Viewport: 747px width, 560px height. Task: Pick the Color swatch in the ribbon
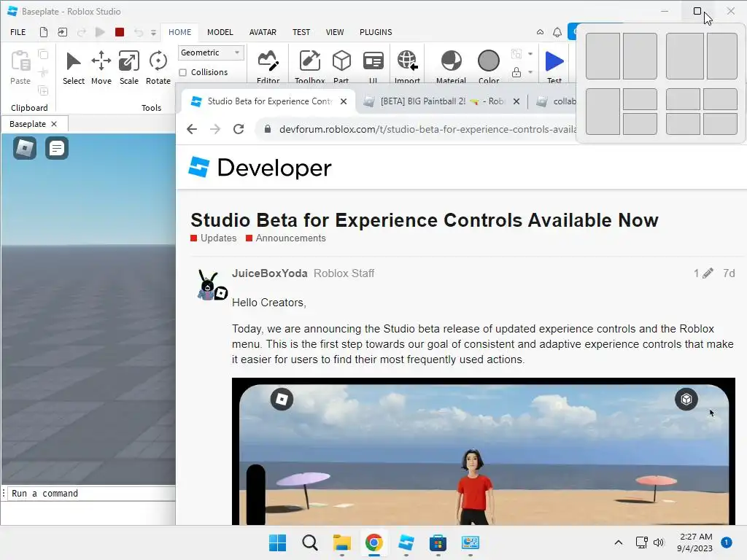point(489,66)
